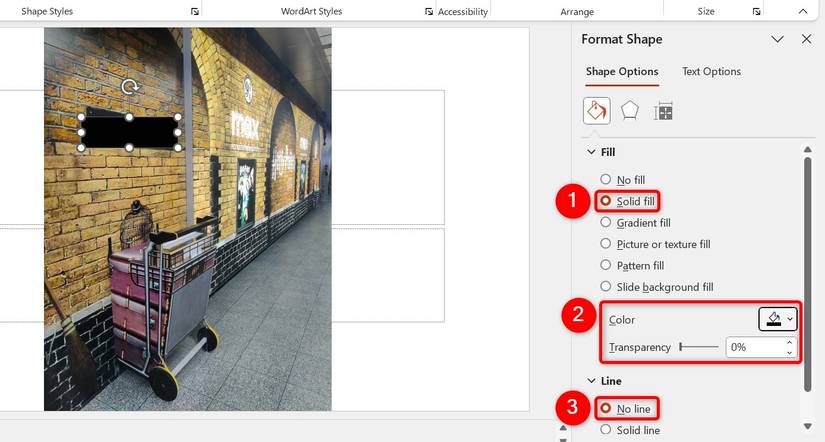Choose Picture or texture fill
Screen dimensions: 825x442
click(656, 244)
